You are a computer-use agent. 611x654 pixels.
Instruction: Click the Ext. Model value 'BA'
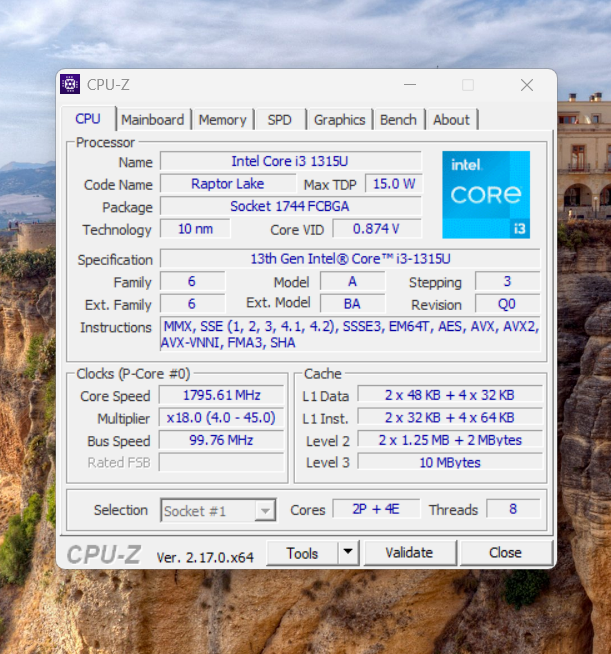pyautogui.click(x=352, y=304)
